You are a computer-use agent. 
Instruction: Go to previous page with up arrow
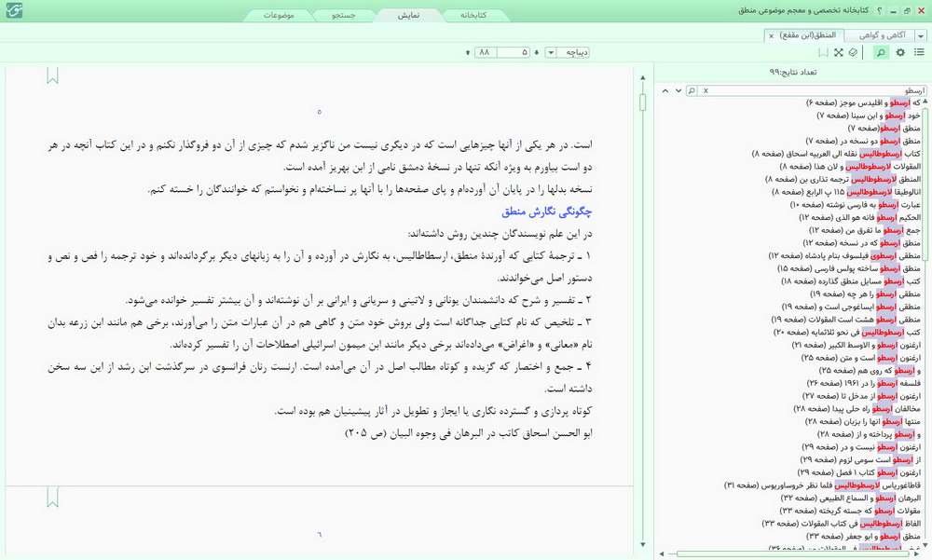point(468,52)
